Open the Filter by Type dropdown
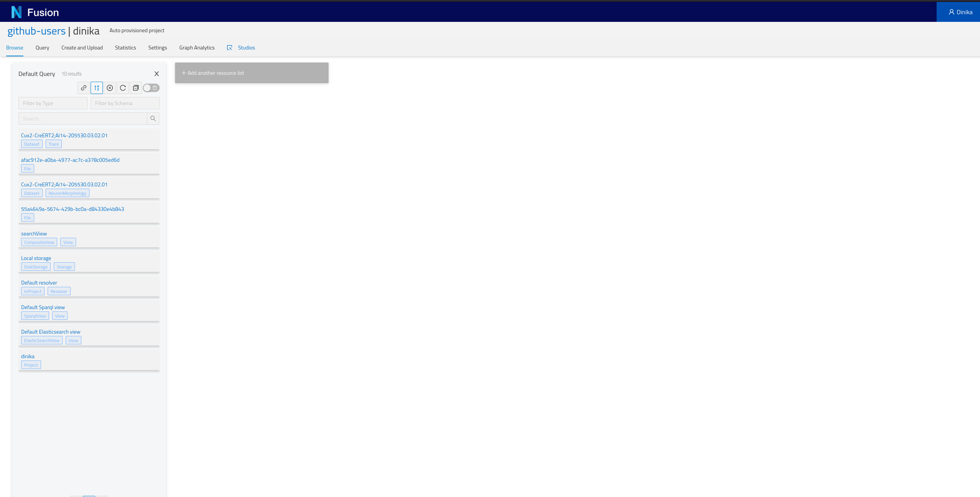980x497 pixels. [x=53, y=103]
